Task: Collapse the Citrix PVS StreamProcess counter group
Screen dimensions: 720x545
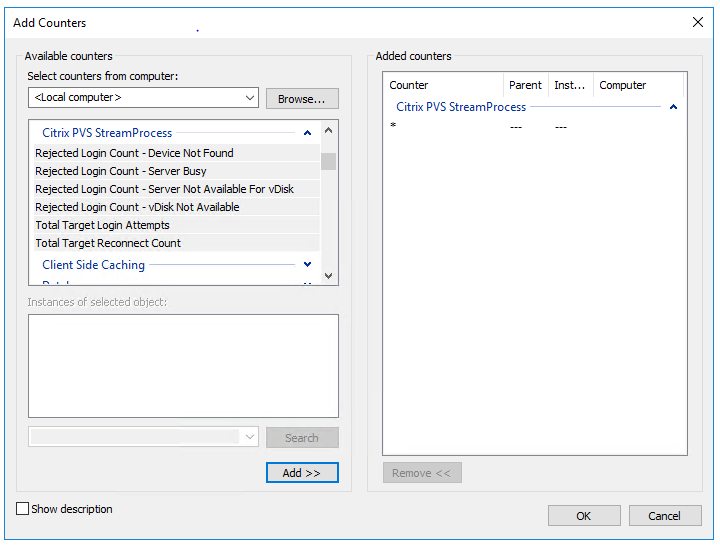Action: (307, 133)
